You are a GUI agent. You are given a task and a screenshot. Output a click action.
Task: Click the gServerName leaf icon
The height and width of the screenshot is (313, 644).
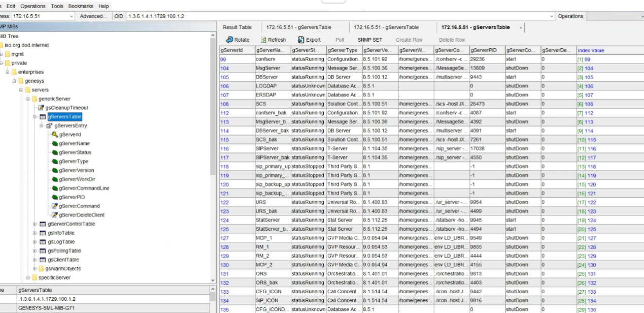(54, 144)
